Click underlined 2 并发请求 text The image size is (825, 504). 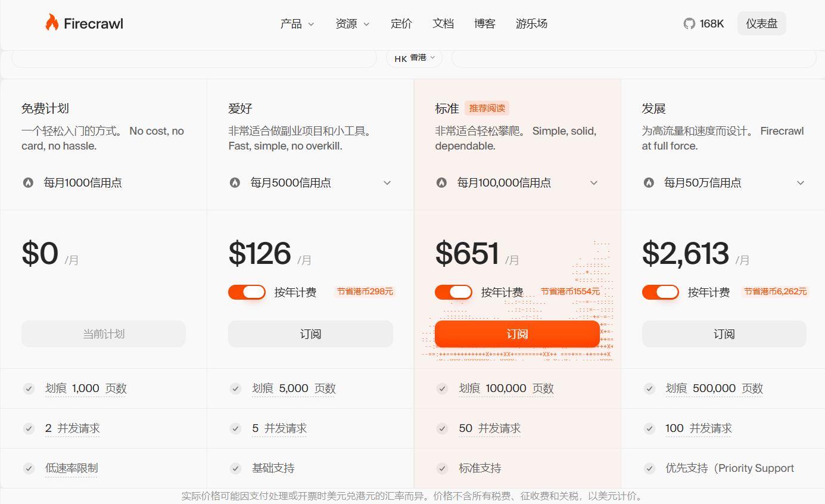(73, 429)
